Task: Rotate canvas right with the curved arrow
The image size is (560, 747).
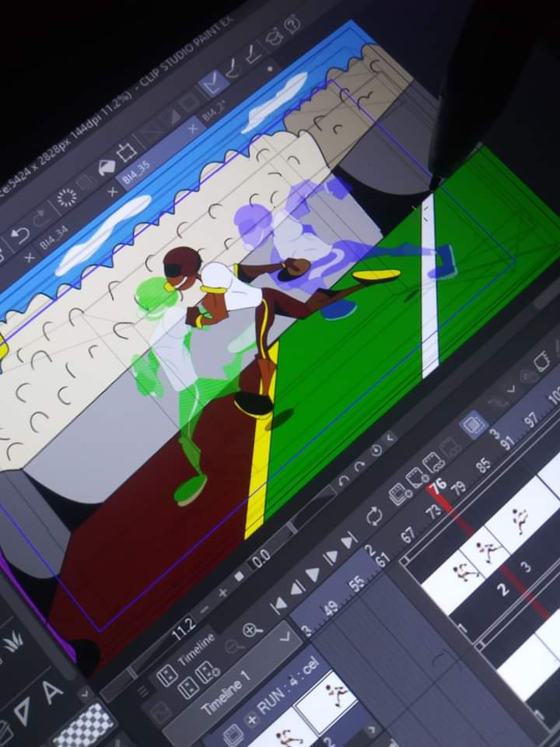Action: click(359, 466)
